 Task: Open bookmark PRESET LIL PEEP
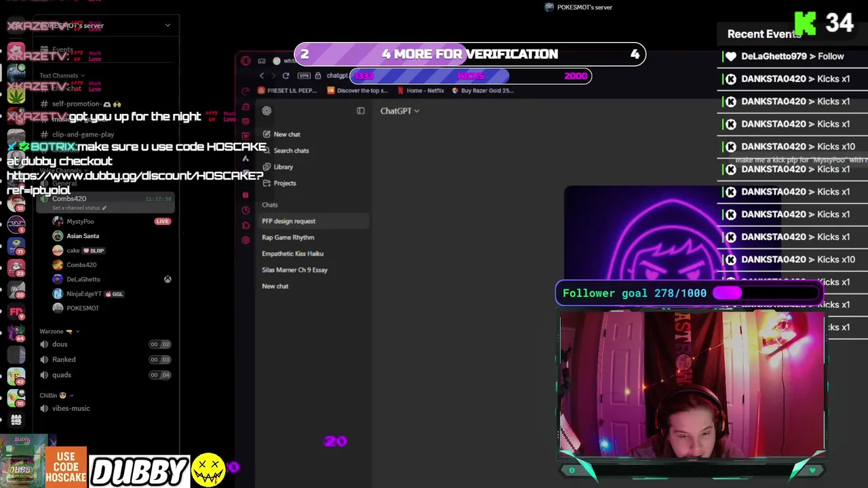(288, 90)
